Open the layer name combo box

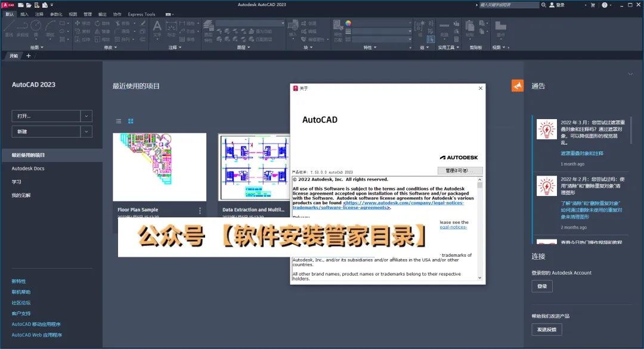tap(250, 23)
